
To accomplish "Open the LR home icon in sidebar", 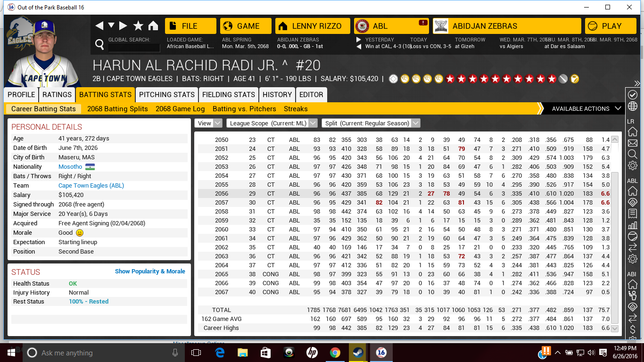I will pyautogui.click(x=633, y=132).
